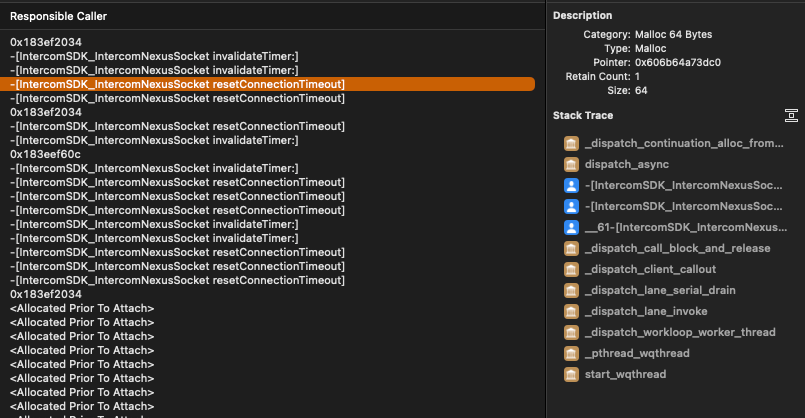Viewport: 805px width, 418px height.
Task: Click the Category value Malloc 64 Bytes
Action: click(x=674, y=34)
